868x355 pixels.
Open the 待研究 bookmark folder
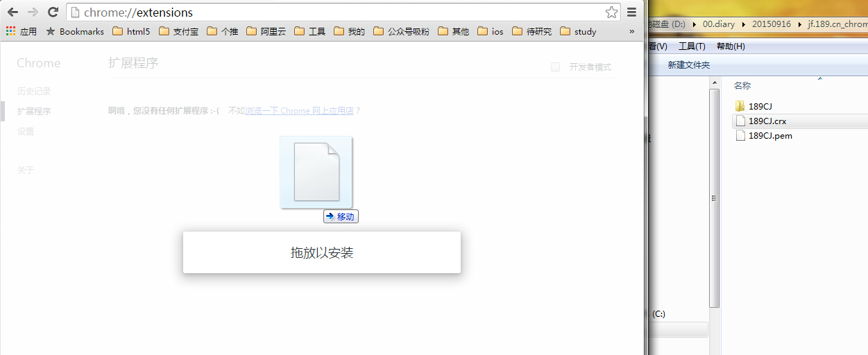[x=532, y=31]
